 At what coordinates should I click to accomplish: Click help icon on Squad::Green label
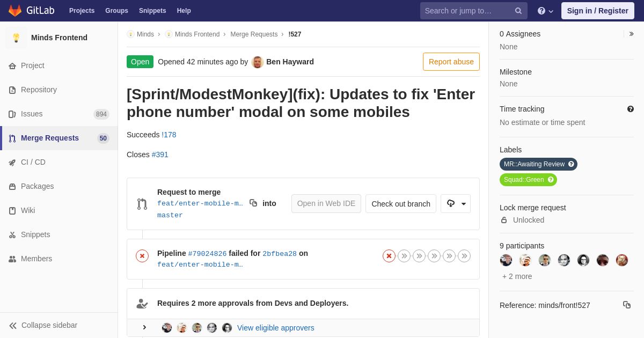pyautogui.click(x=551, y=180)
